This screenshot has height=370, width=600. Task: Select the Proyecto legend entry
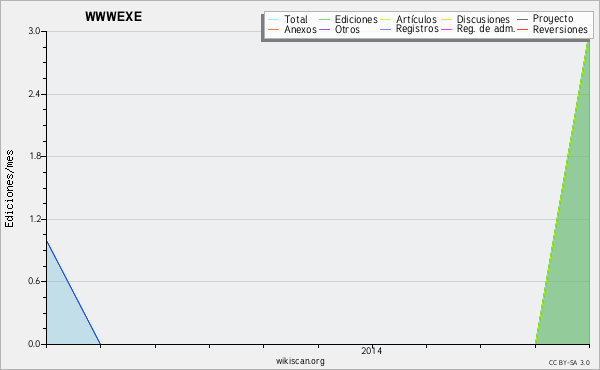(553, 19)
